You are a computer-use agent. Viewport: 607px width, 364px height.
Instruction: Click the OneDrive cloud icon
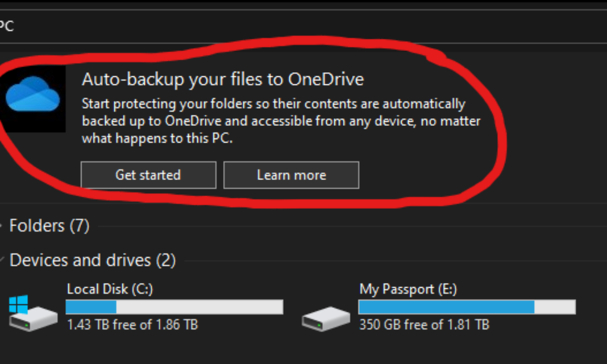pos(33,95)
